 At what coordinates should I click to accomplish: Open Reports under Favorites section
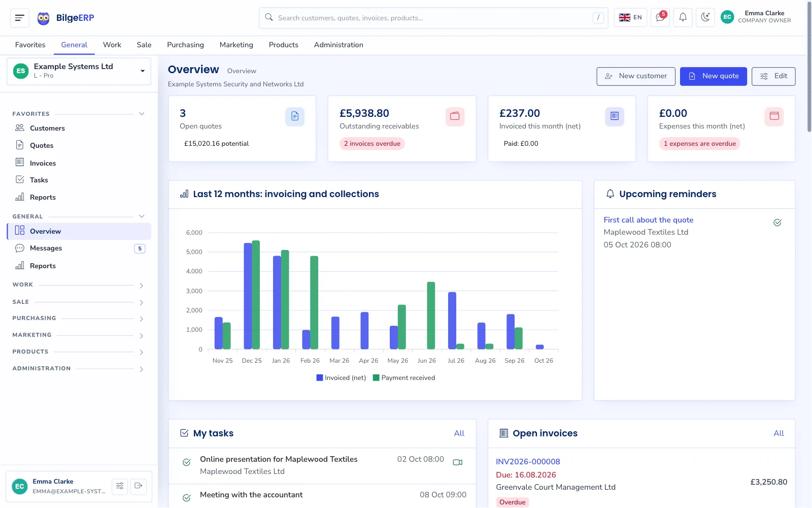click(79, 197)
